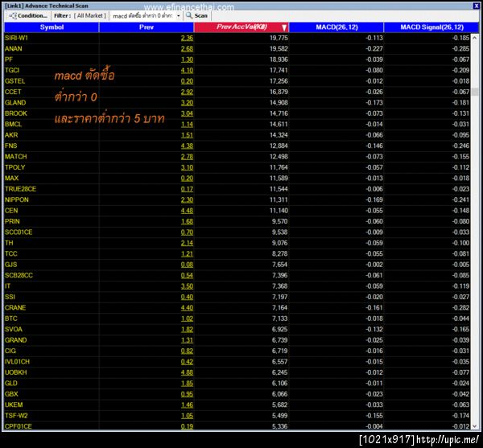Select the GJS symbol

point(10,265)
